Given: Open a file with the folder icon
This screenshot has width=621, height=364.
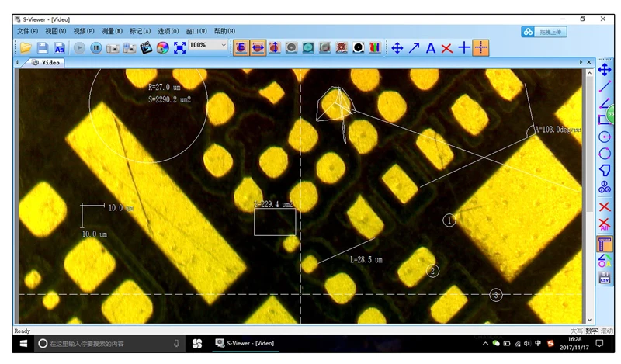Looking at the screenshot, I should pos(26,48).
